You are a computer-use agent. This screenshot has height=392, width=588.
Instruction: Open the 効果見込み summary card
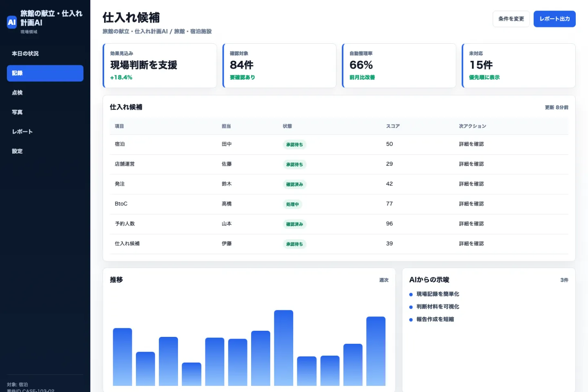tap(160, 66)
